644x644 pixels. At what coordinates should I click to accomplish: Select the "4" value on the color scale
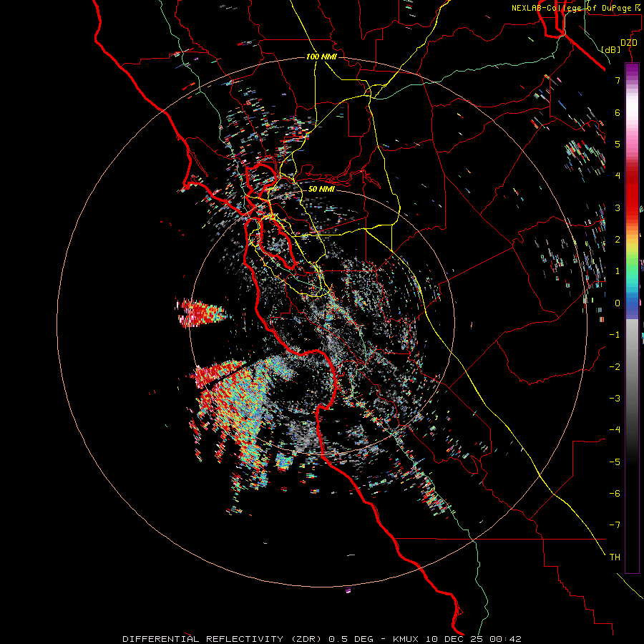(x=618, y=176)
